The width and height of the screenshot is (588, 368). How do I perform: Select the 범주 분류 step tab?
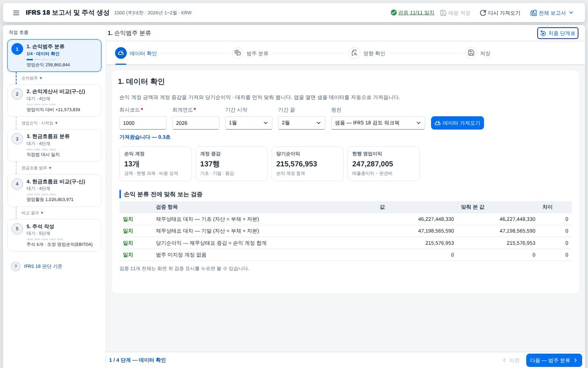click(x=250, y=53)
